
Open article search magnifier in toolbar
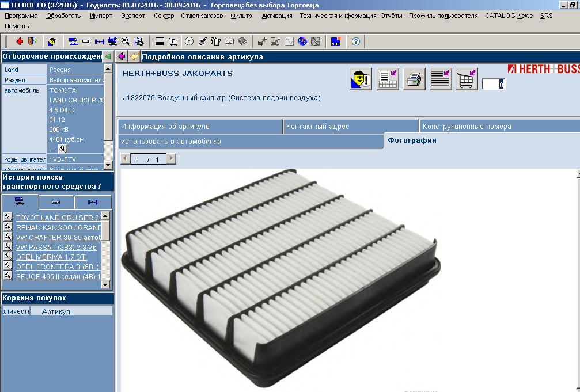(126, 41)
